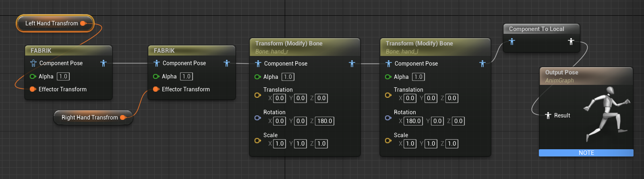Select the Output Pose AnimGraph header
The height and width of the screenshot is (179, 644).
tap(586, 76)
